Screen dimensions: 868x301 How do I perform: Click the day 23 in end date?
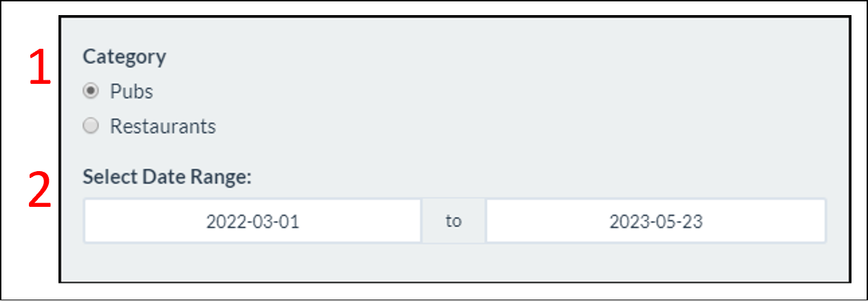tap(691, 222)
